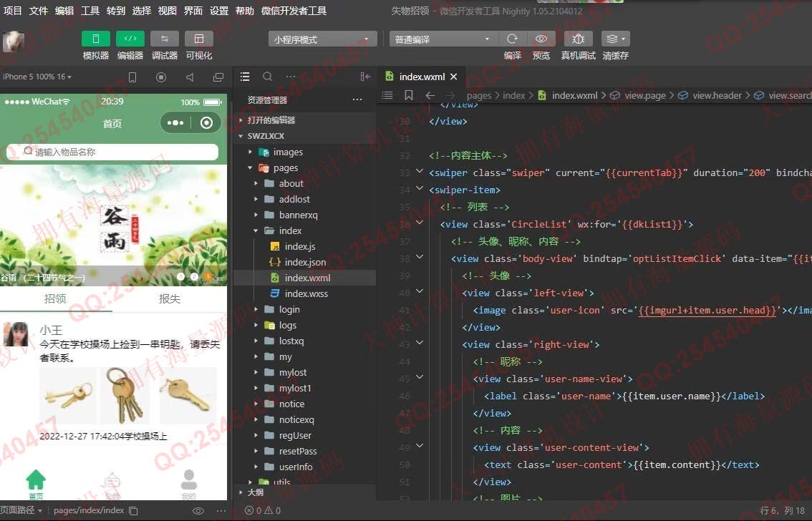
Task: Open index.json file
Action: (x=306, y=263)
